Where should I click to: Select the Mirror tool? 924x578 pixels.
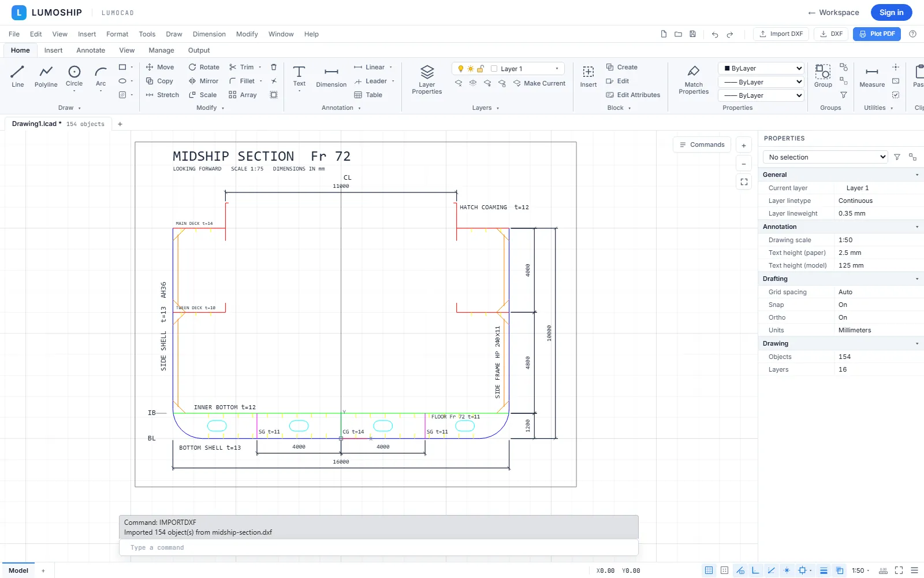click(x=203, y=81)
